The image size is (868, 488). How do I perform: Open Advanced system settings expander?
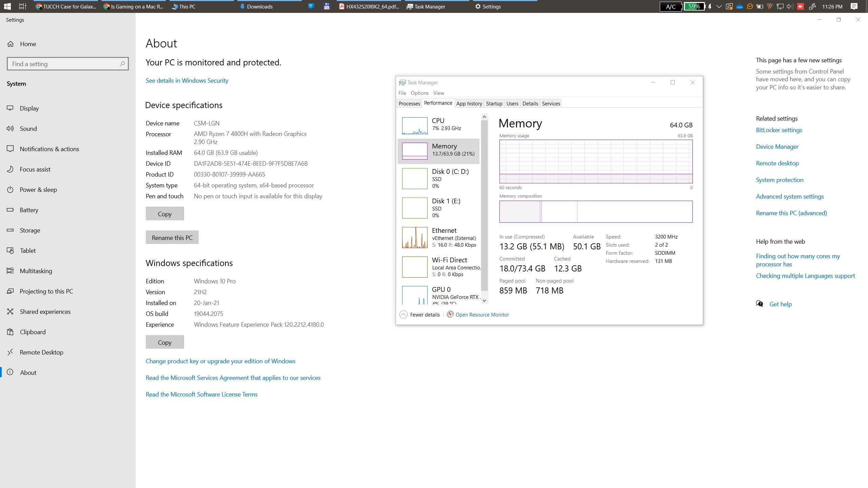pyautogui.click(x=789, y=196)
